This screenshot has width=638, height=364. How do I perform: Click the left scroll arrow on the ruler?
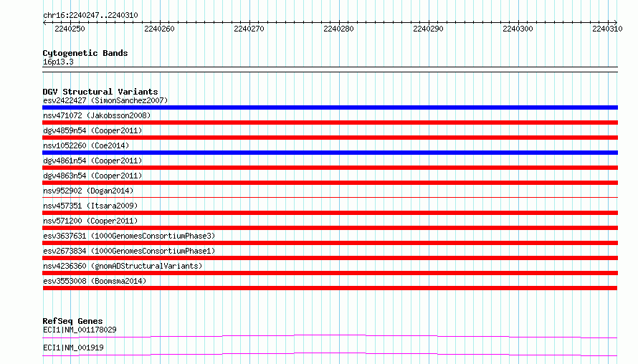44,22
